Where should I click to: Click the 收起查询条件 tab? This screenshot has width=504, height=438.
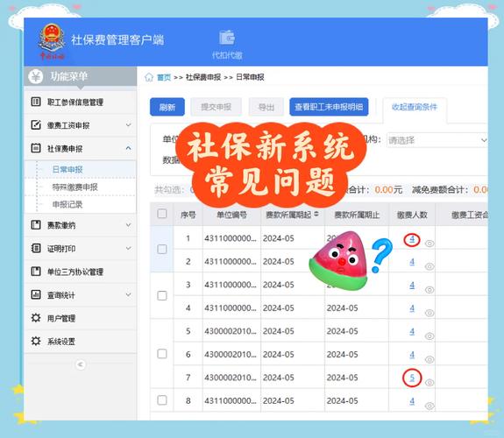[x=415, y=107]
